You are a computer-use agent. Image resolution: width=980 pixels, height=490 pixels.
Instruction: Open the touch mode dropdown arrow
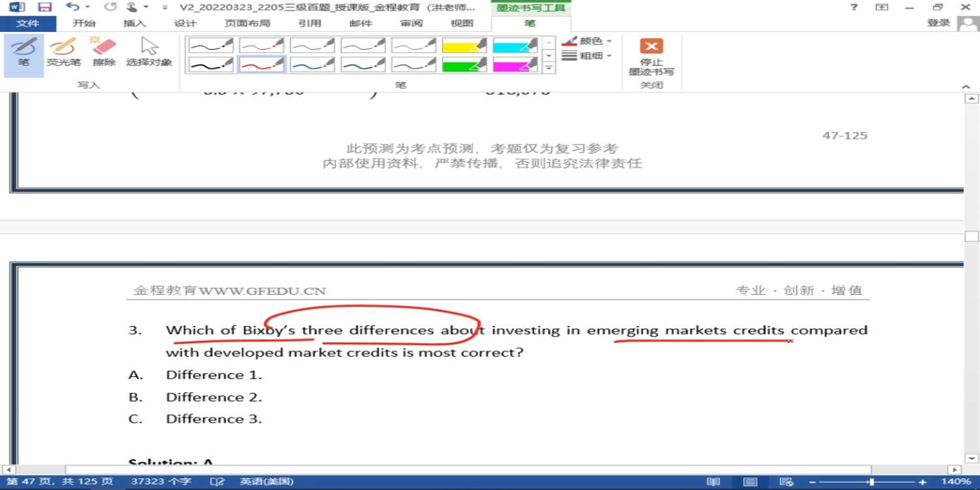point(146,7)
